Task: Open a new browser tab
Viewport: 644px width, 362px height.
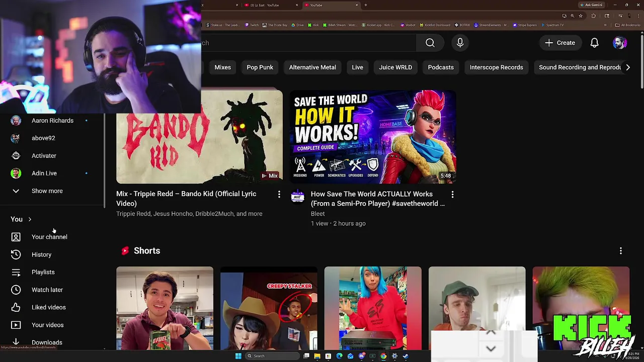Action: click(366, 5)
